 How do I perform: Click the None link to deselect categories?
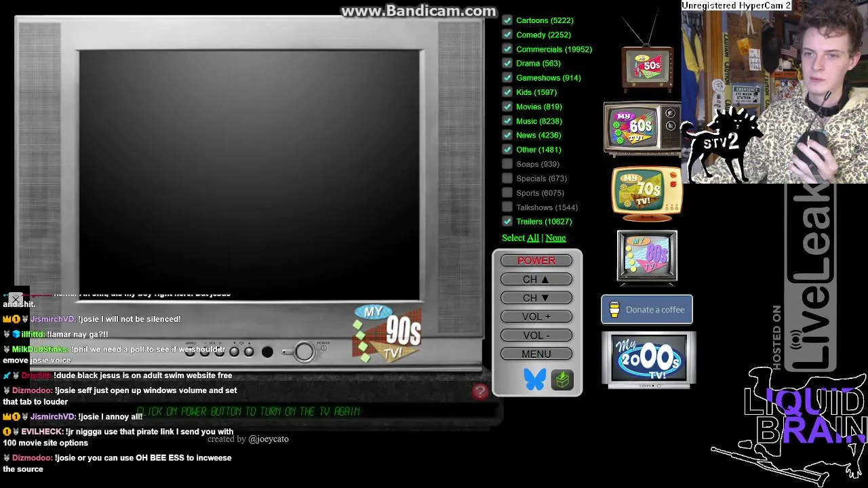pos(555,238)
